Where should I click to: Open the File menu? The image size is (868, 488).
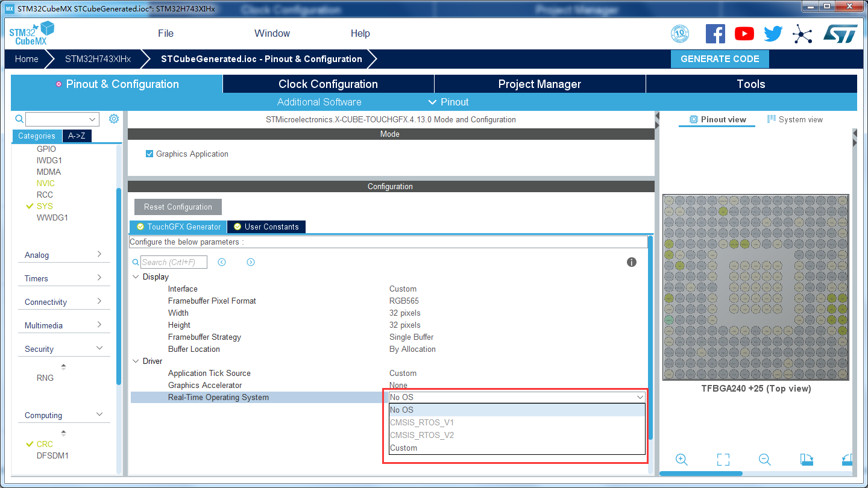166,33
